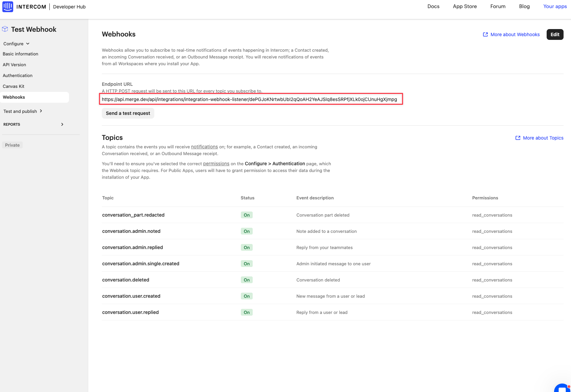
Task: Click the Test Webhook cube icon
Action: (x=5, y=29)
